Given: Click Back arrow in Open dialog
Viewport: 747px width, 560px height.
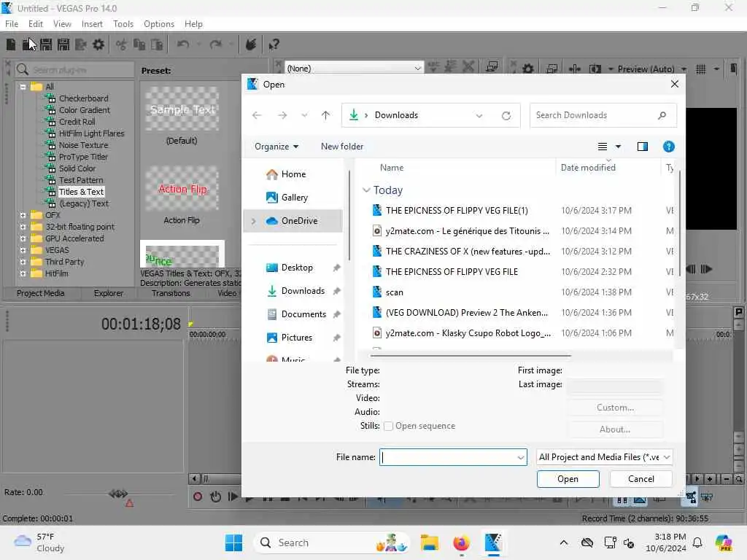Looking at the screenshot, I should point(257,115).
